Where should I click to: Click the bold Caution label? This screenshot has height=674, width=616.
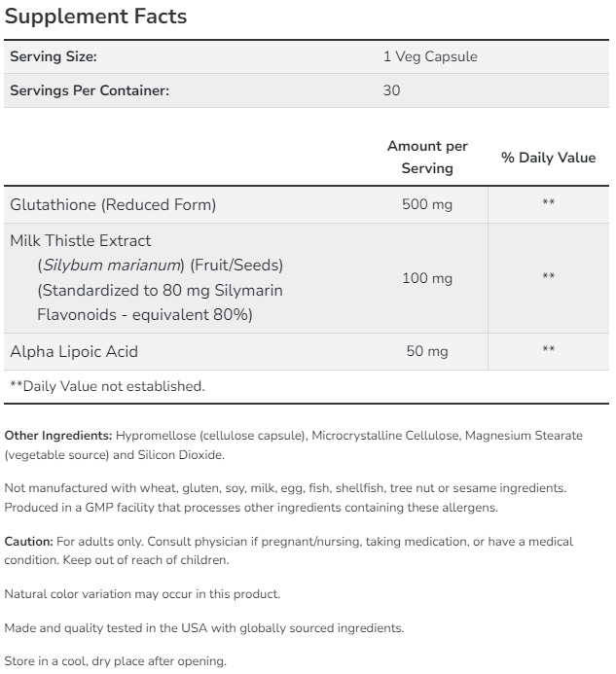(30, 541)
